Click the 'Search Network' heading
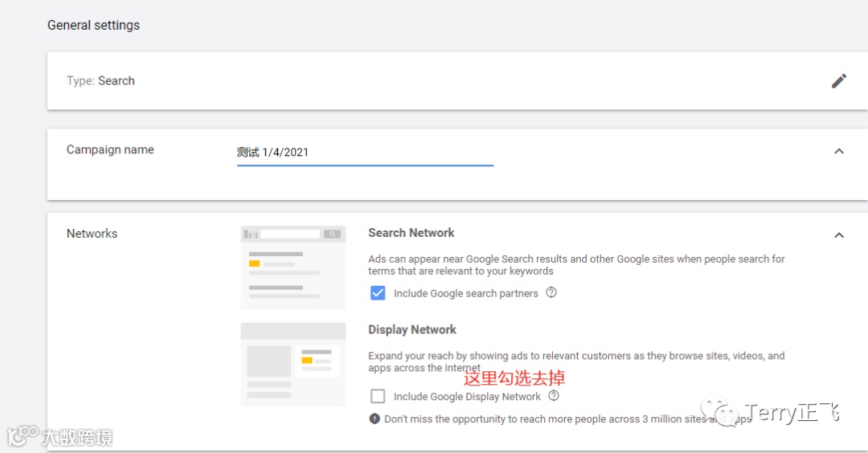The height and width of the screenshot is (453, 868). (x=411, y=233)
